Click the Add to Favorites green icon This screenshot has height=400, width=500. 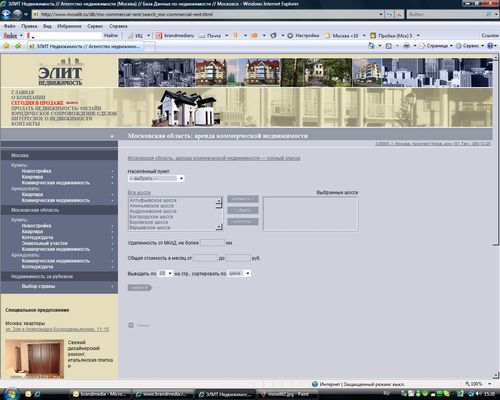click(x=18, y=46)
